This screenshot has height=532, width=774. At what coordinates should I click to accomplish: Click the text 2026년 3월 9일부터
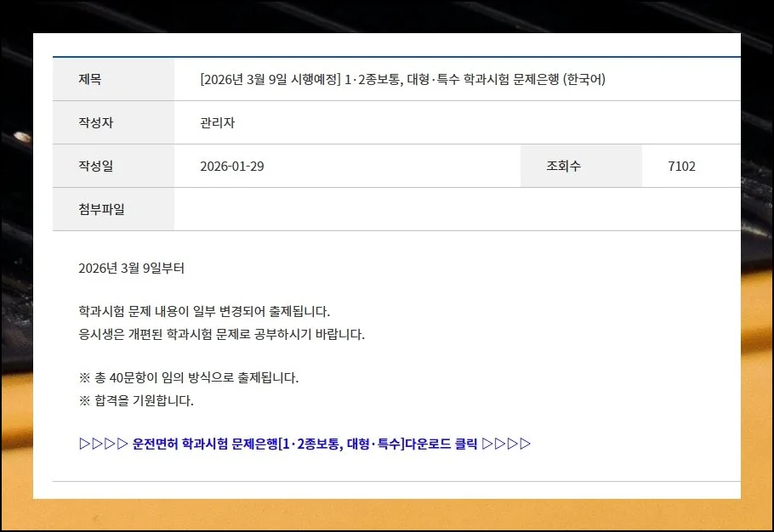[131, 269]
